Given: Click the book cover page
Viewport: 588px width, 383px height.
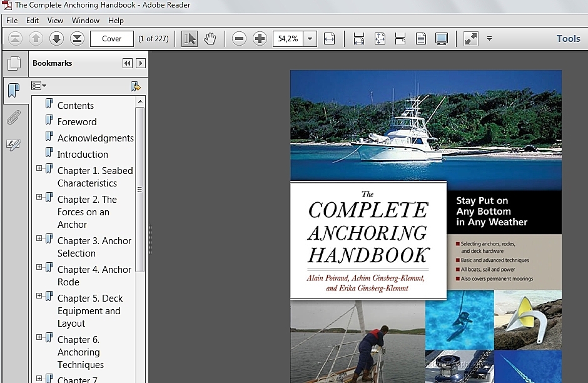Looking at the screenshot, I should coord(426,227).
